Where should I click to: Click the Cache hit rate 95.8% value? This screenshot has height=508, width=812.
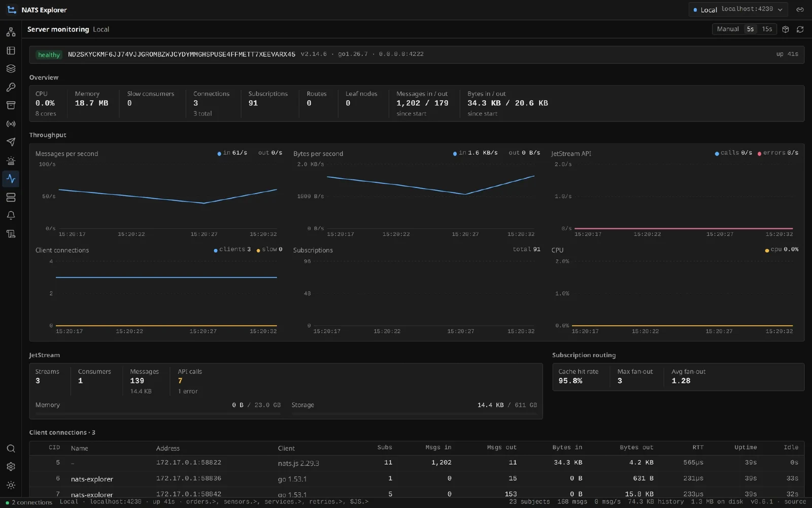coord(570,381)
